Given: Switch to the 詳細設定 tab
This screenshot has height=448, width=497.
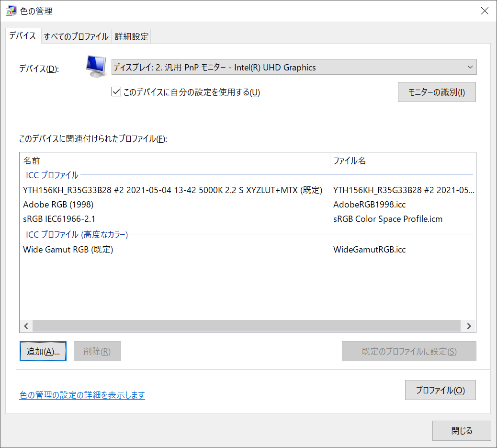Looking at the screenshot, I should (131, 36).
